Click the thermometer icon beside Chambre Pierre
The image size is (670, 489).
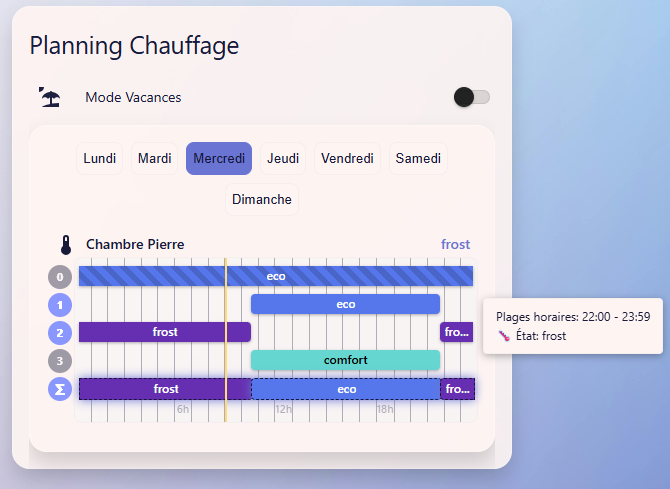click(x=65, y=245)
